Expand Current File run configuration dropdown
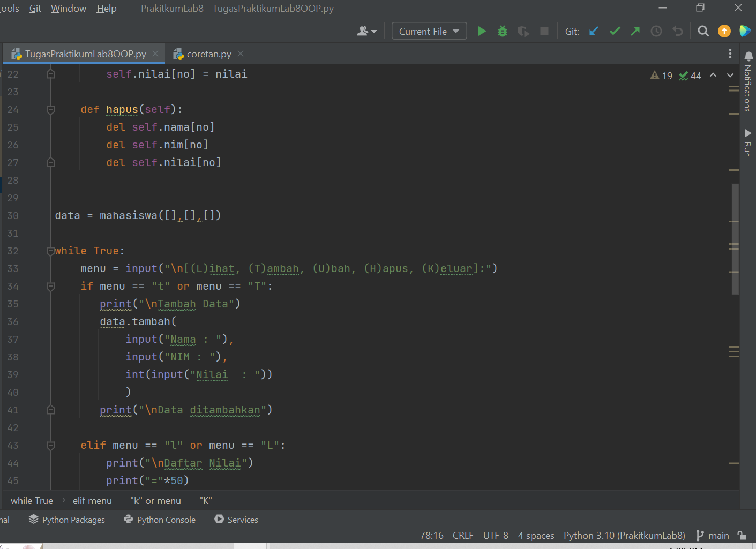Screen dimensions: 756x549 (429, 31)
